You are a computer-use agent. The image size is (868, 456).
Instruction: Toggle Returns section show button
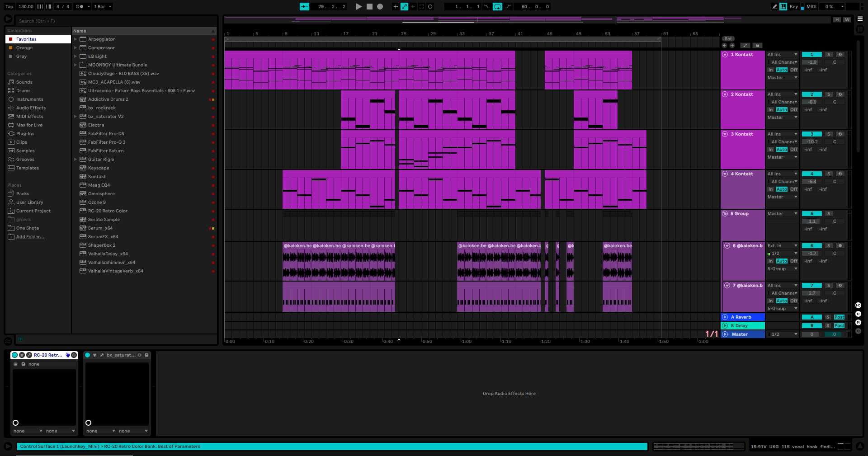tap(858, 314)
